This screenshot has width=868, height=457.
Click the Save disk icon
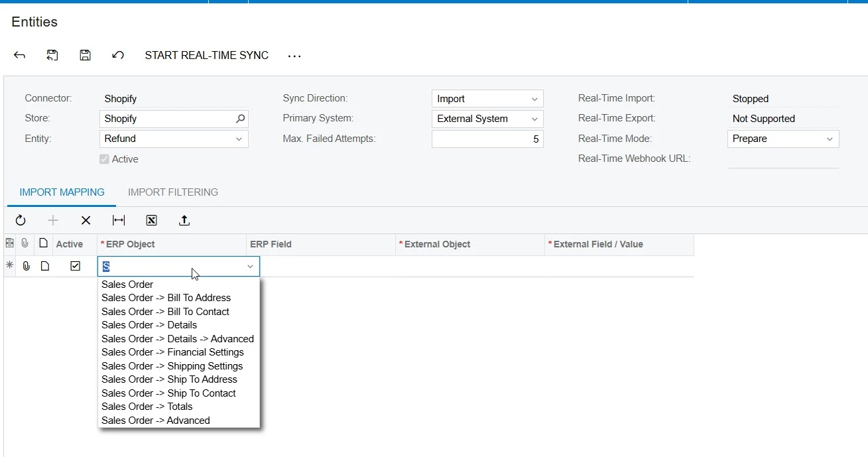(85, 56)
